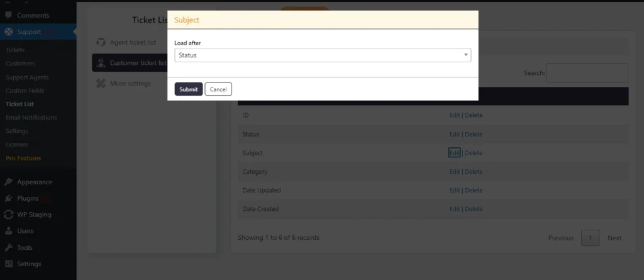Click the Tools wrench icon

[x=8, y=247]
